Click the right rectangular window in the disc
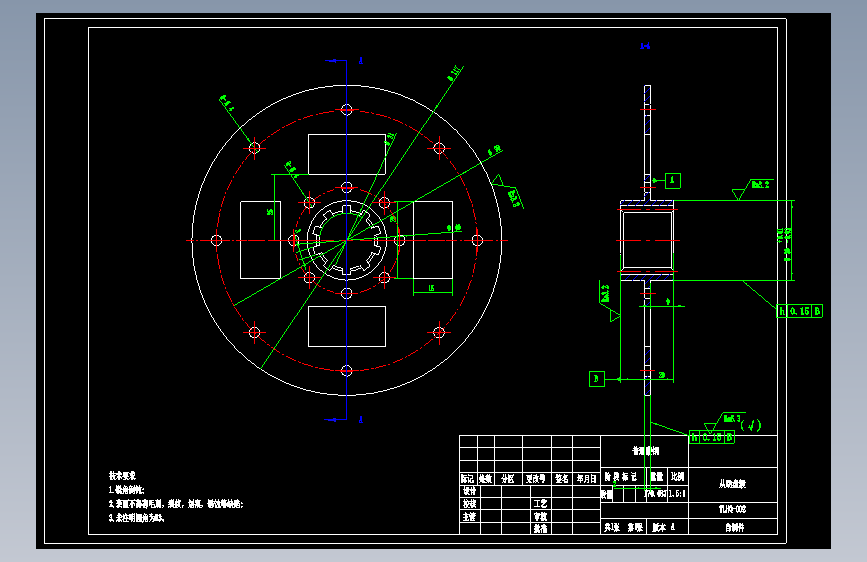 tap(433, 240)
